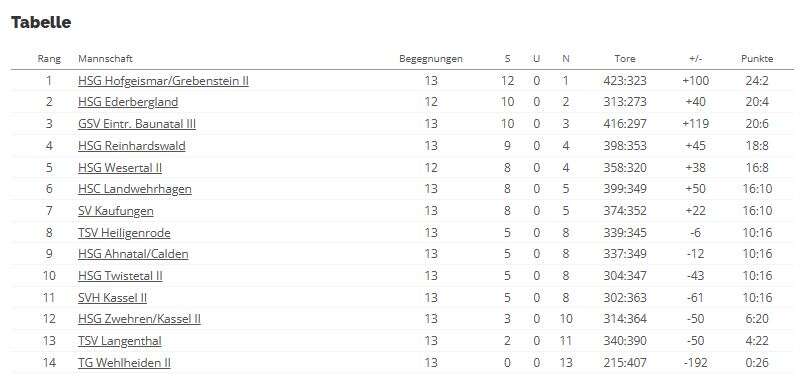Screen dimensions: 802x383
Task: Open SVH Kassel II team page
Action: click(x=113, y=298)
